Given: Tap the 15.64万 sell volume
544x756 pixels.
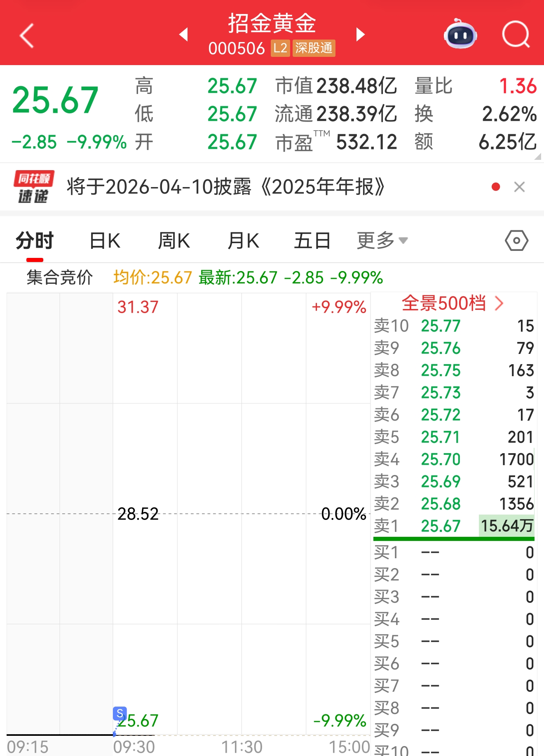Looking at the screenshot, I should coord(507,526).
